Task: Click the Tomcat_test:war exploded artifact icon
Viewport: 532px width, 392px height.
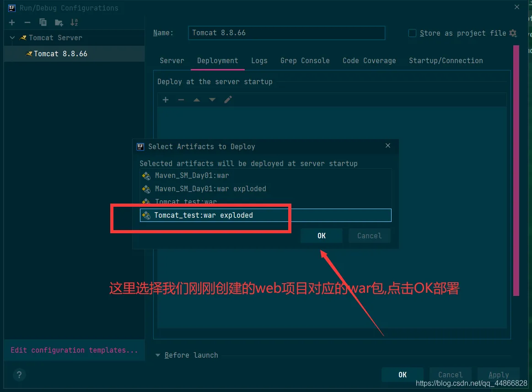Action: [146, 215]
